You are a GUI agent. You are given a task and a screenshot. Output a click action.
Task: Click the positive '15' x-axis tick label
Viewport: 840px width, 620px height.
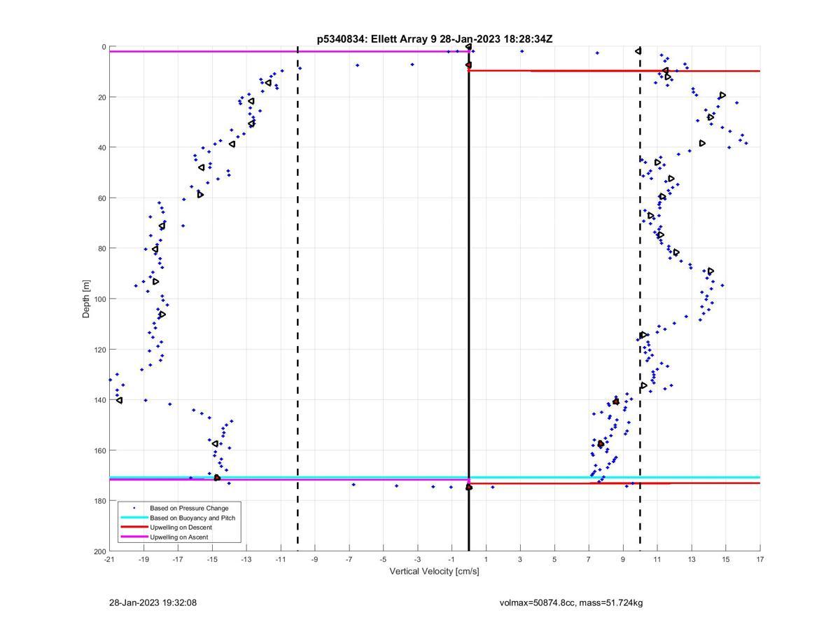726,559
